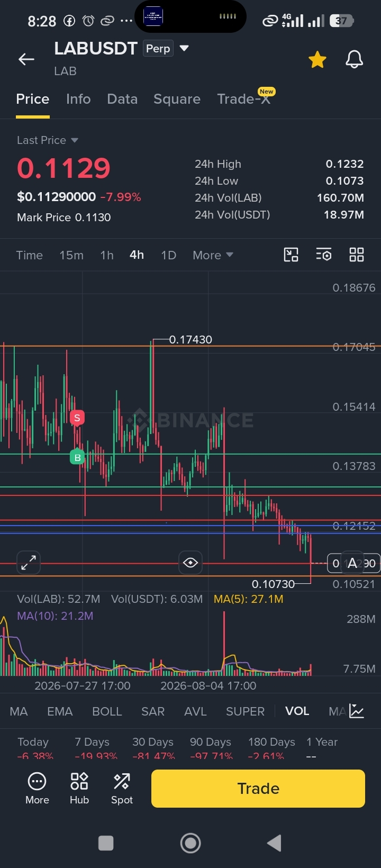Image resolution: width=381 pixels, height=868 pixels.
Task: Tap the 24h High value 0.1232
Action: (x=344, y=164)
